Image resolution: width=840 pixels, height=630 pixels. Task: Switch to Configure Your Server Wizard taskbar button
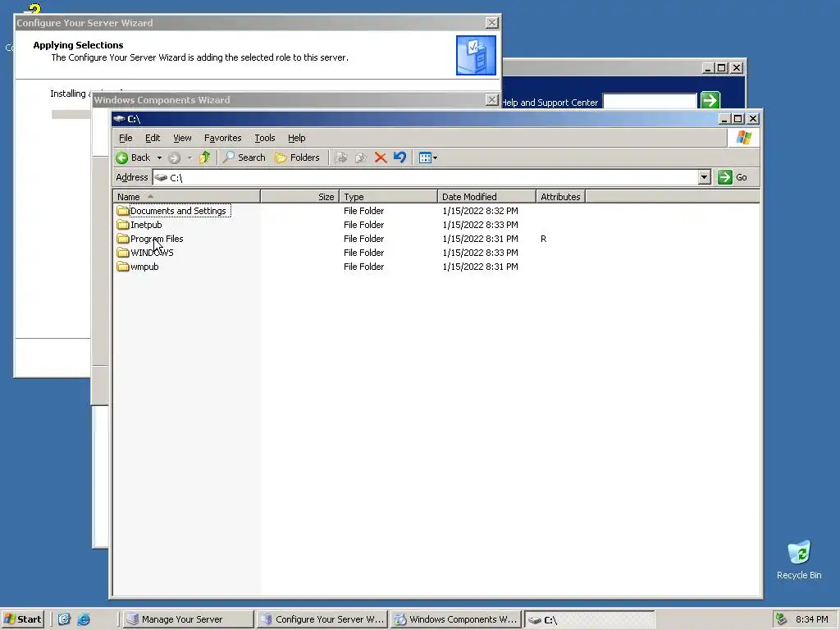tap(322, 619)
